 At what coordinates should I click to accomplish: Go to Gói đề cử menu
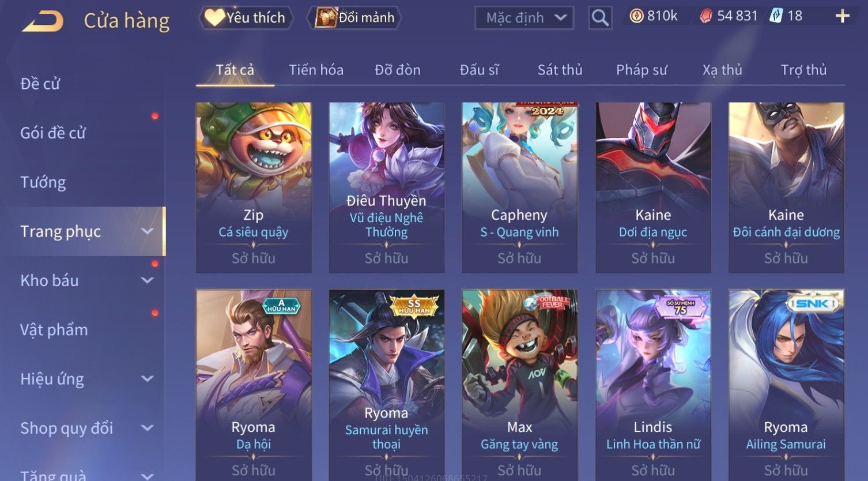coord(53,133)
